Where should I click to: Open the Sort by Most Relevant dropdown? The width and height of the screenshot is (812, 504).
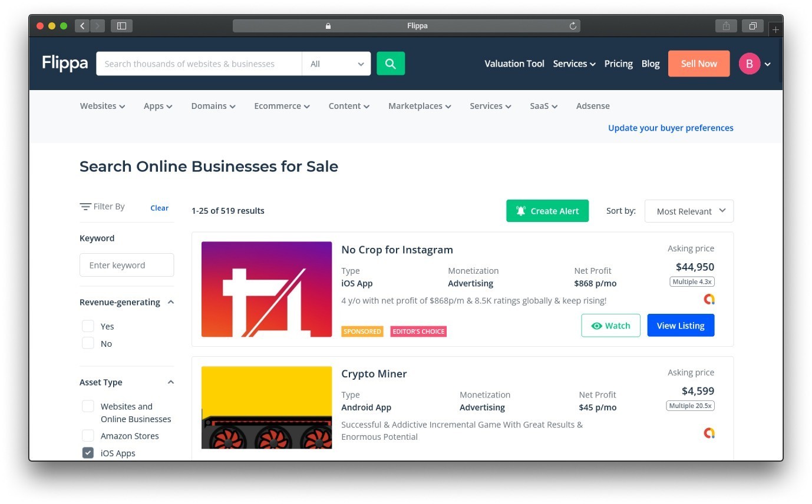click(689, 211)
